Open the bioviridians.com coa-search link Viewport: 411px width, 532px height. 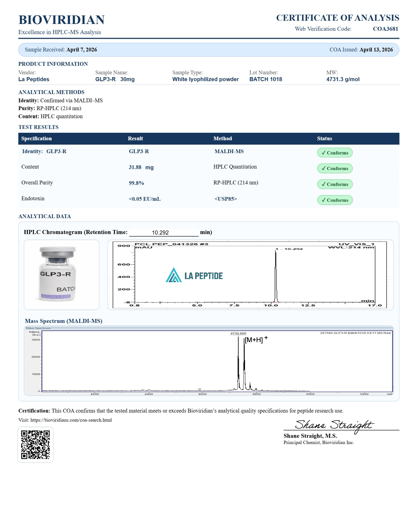pyautogui.click(x=71, y=420)
